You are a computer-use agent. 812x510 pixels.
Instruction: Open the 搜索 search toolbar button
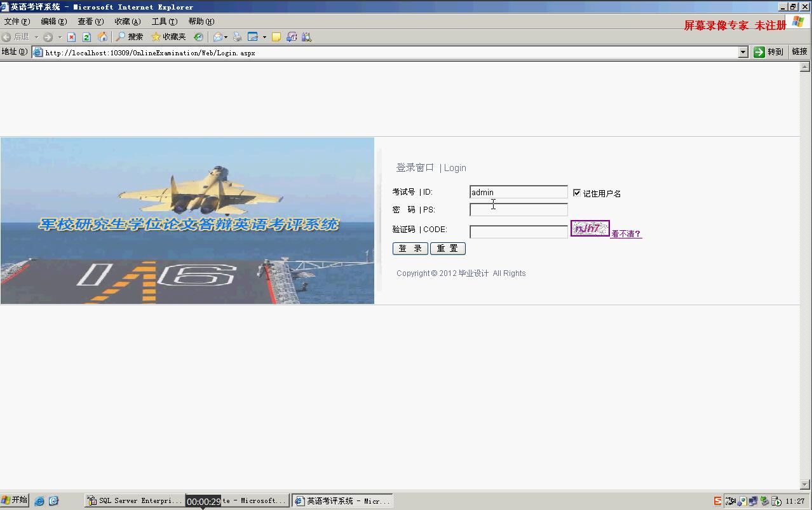coord(130,37)
